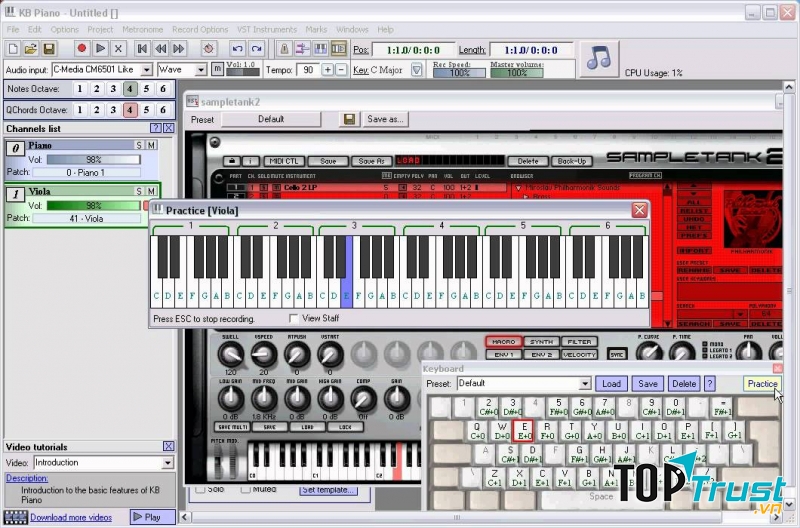The height and width of the screenshot is (528, 800).
Task: Open the mixer sliders icon
Action: [x=302, y=49]
